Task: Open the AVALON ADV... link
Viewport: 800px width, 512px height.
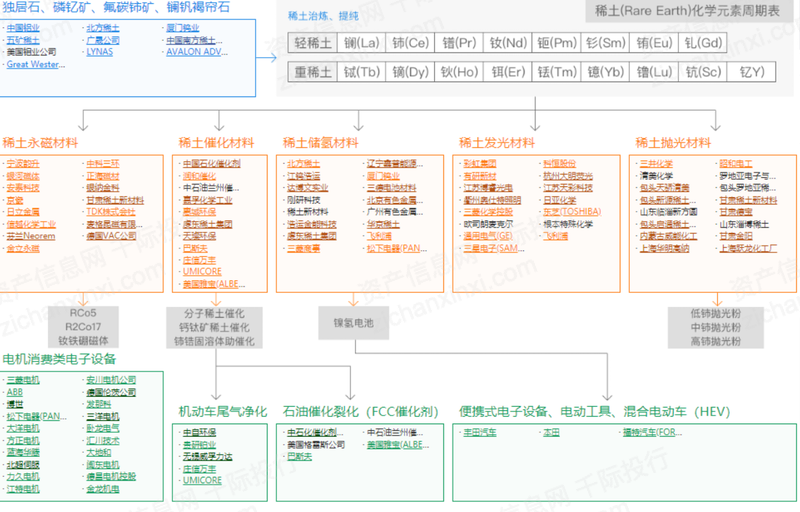Action: [197, 52]
